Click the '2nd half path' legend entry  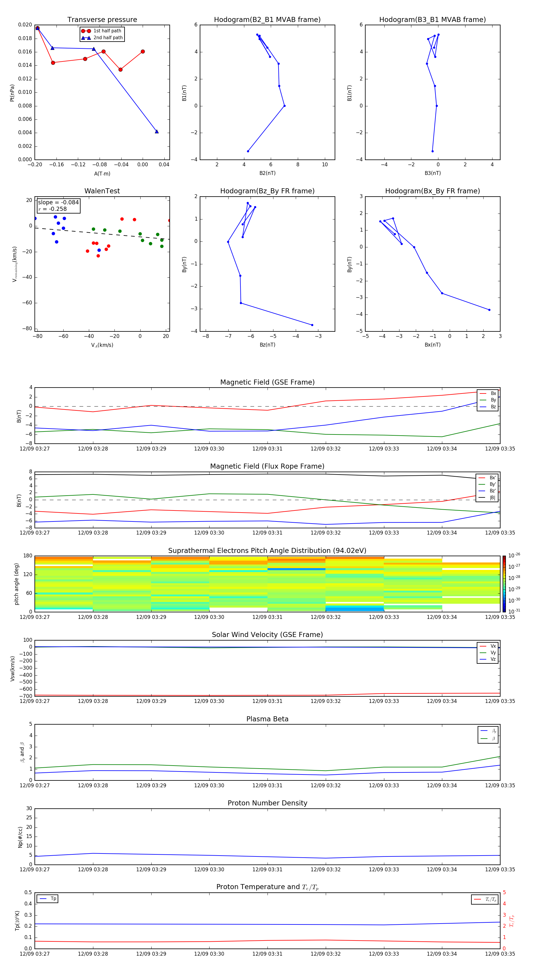102,38
